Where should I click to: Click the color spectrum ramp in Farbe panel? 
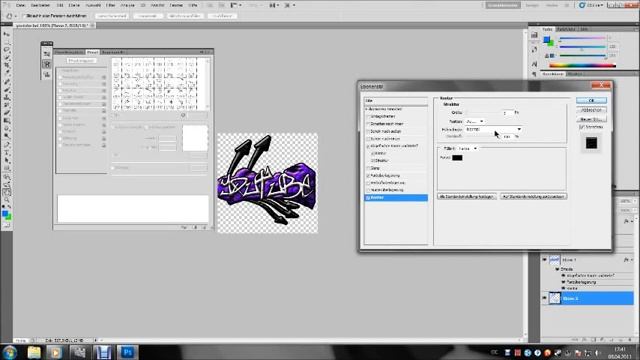point(582,65)
